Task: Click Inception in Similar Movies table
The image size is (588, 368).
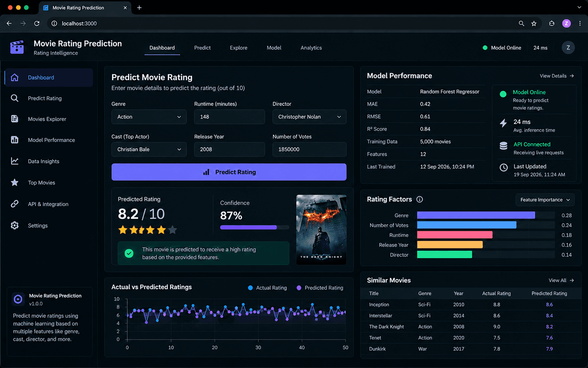Action: [x=379, y=305]
